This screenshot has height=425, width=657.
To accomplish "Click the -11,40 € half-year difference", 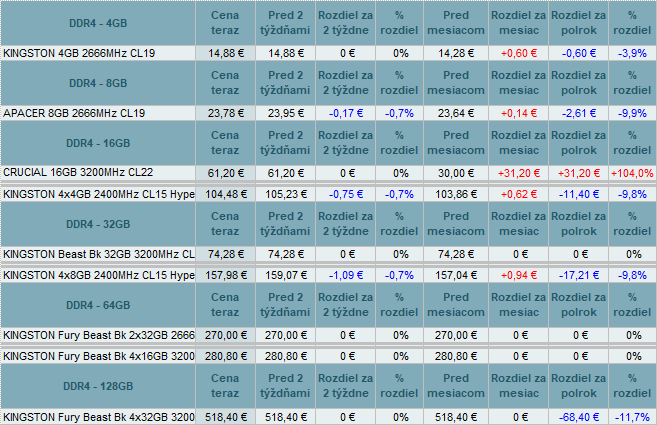I will pos(579,194).
